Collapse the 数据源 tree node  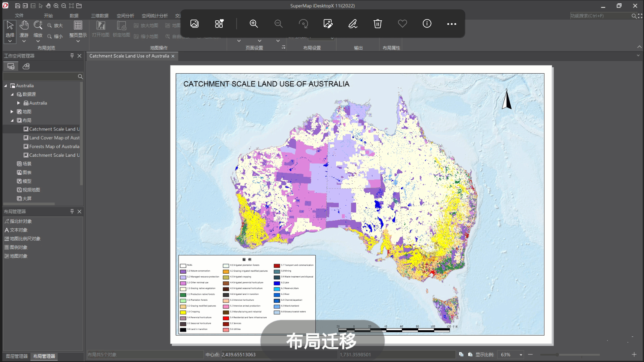click(12, 94)
